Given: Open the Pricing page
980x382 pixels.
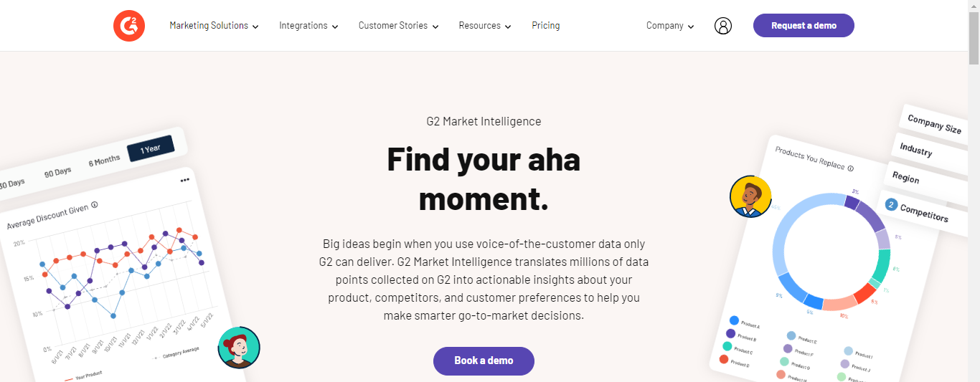Looking at the screenshot, I should point(546,26).
